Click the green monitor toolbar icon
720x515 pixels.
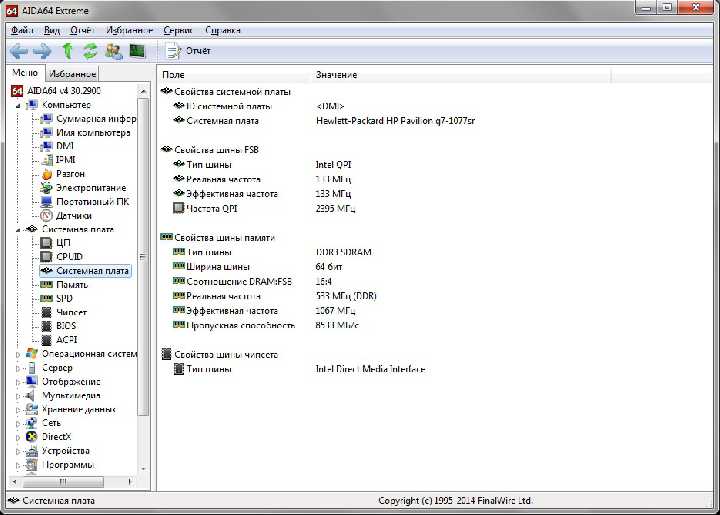point(137,50)
